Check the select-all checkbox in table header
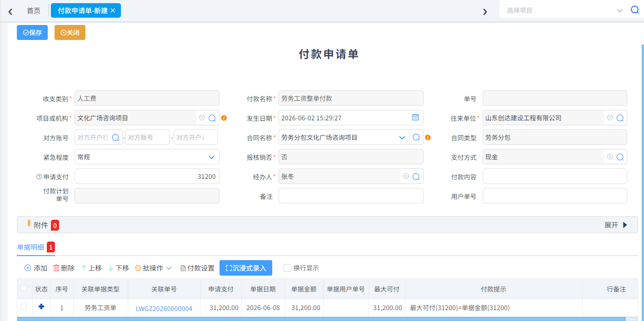This screenshot has width=644, height=321. click(24, 288)
